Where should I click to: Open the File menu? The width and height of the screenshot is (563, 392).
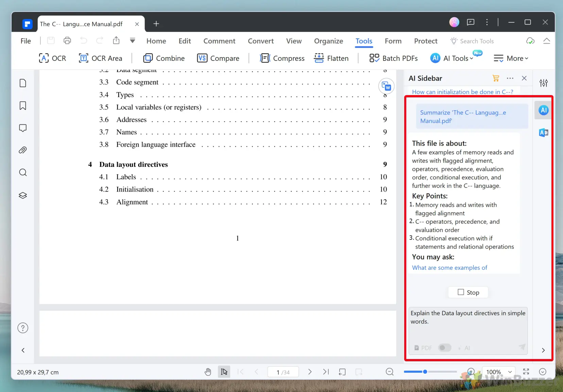25,41
